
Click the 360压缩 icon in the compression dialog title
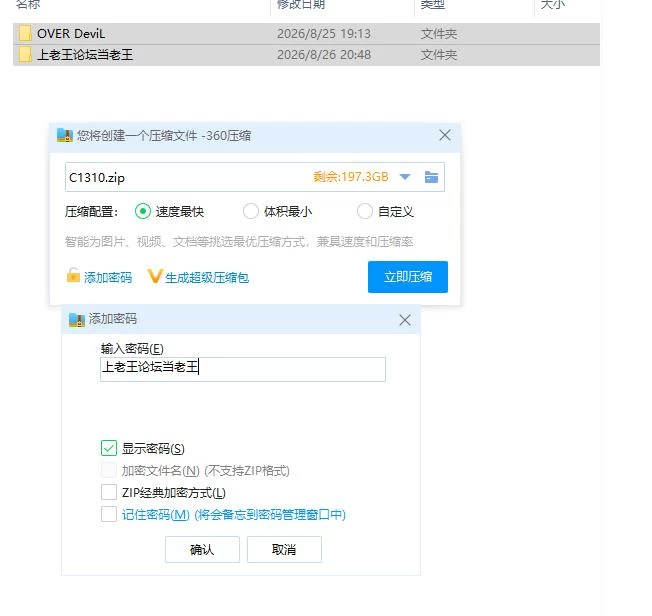pyautogui.click(x=64, y=135)
